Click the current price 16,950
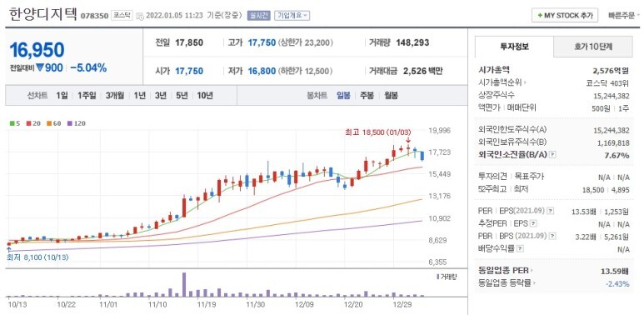 (x=37, y=50)
